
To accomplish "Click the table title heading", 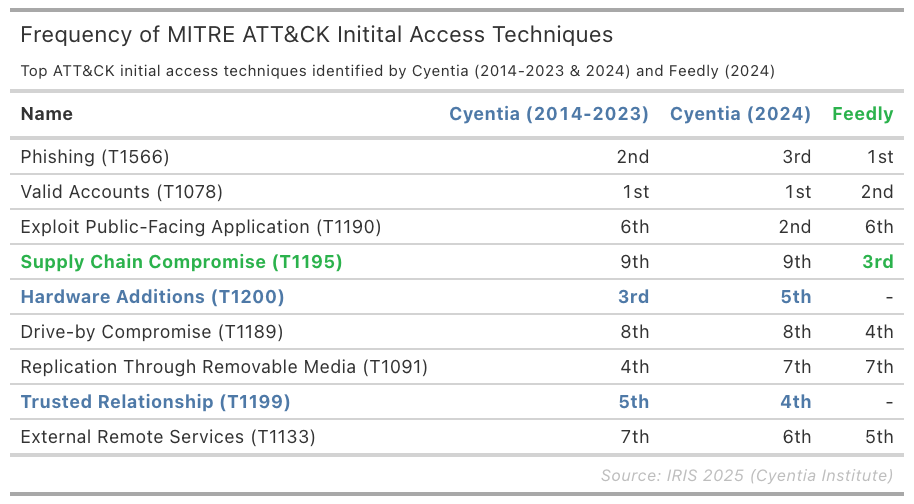I will pos(316,35).
